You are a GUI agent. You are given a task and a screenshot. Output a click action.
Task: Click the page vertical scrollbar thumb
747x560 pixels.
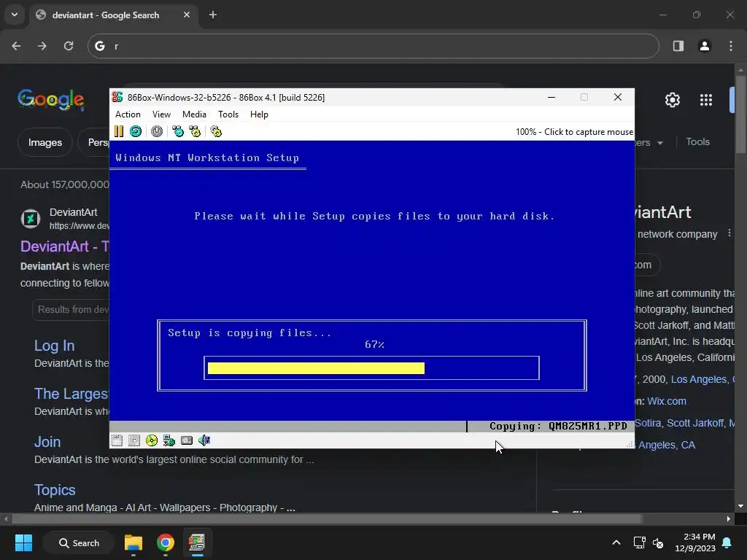click(741, 114)
